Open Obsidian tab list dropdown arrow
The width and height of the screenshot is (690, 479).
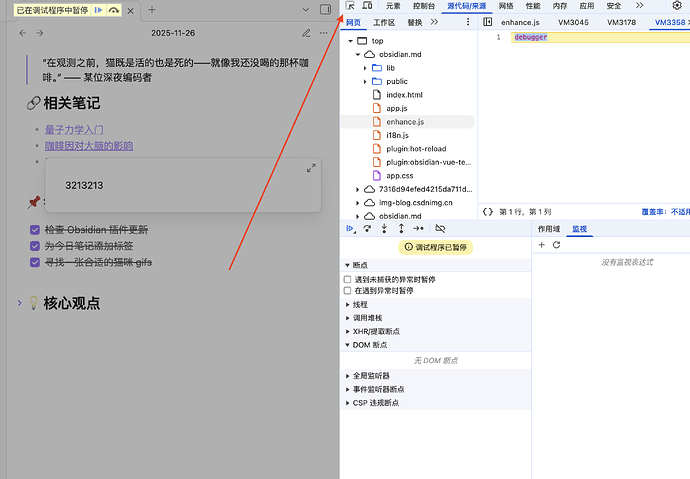tap(306, 9)
